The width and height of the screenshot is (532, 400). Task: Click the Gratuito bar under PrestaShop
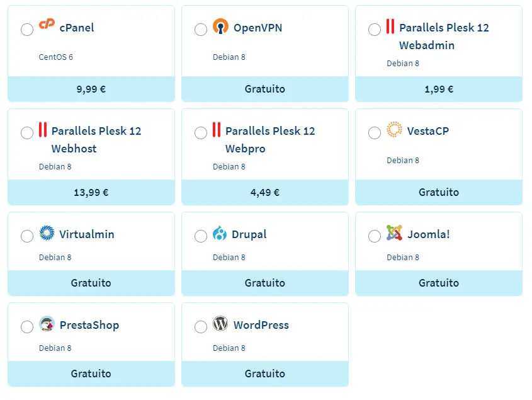coord(91,374)
